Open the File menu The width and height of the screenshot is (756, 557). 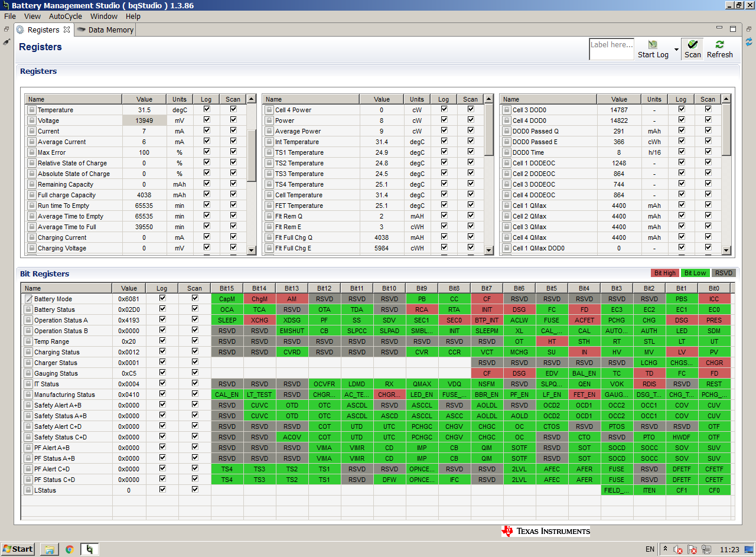click(10, 17)
